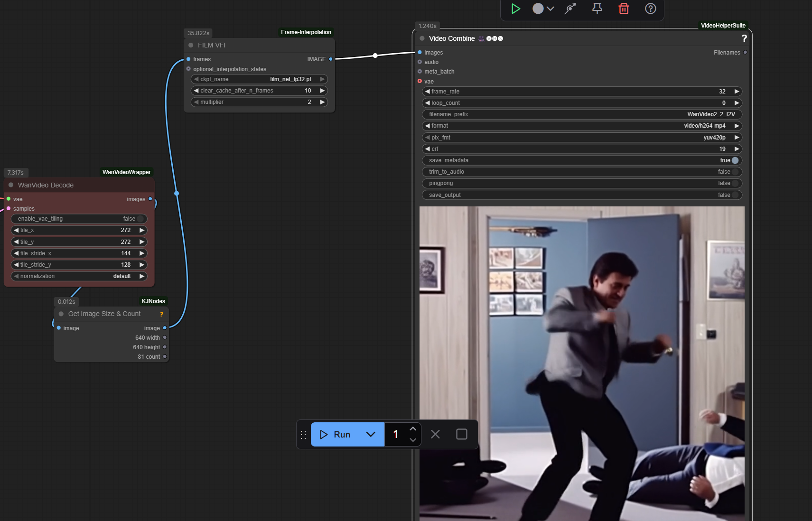This screenshot has width=812, height=521.
Task: Open the Run options dropdown chevron
Action: (371, 434)
